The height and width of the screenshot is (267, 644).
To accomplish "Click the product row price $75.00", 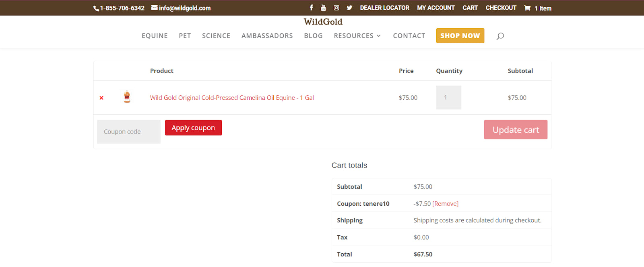I will pyautogui.click(x=408, y=97).
